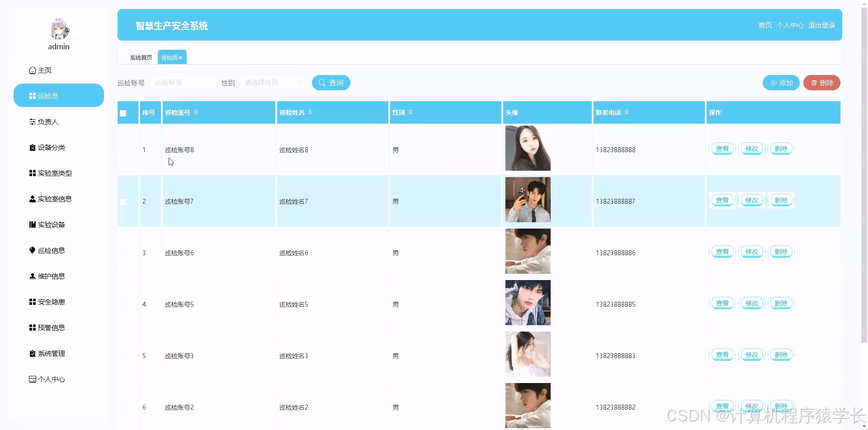868x430 pixels.
Task: Click 首页 link in top header
Action: point(765,25)
